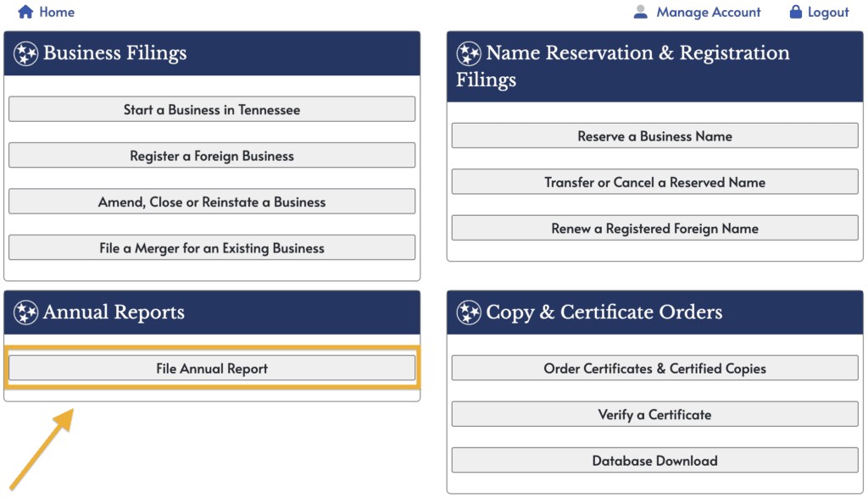File a Merger for an Existing Business
Screen dimensions: 868x498
212,246
